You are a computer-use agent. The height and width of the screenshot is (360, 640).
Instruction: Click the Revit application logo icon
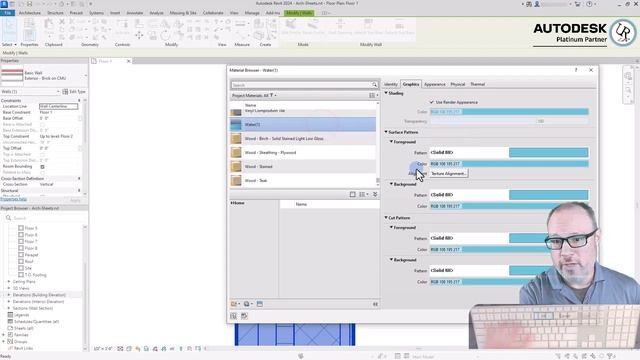click(x=4, y=4)
